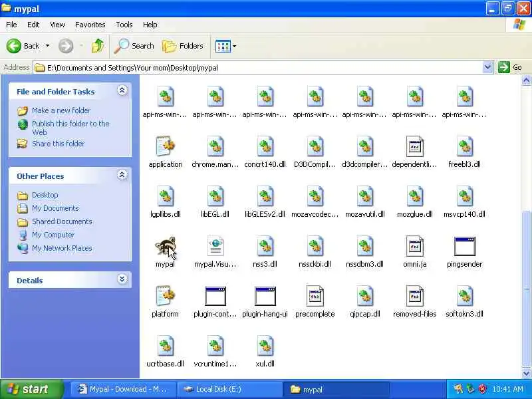532x399 pixels.
Task: Open the Windows start menu
Action: (x=31, y=389)
